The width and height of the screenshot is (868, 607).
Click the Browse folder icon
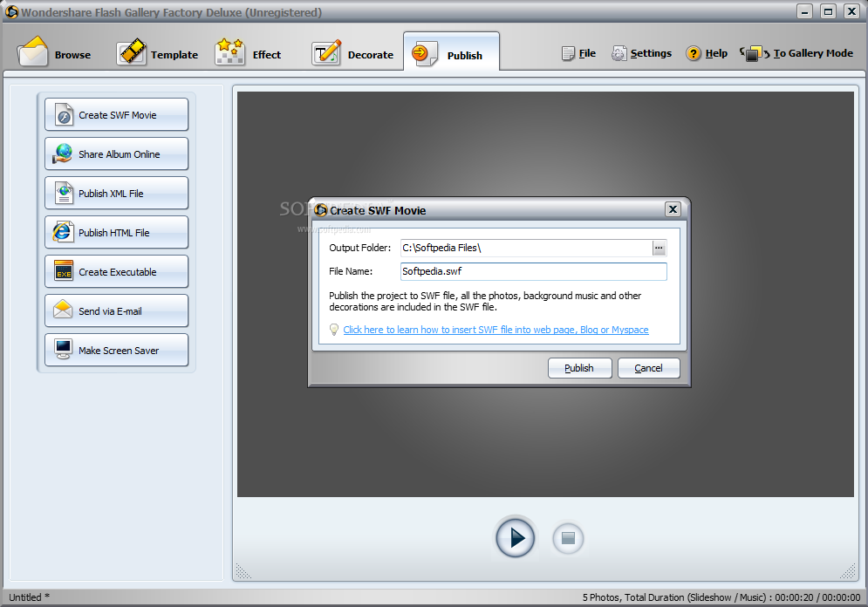point(32,51)
